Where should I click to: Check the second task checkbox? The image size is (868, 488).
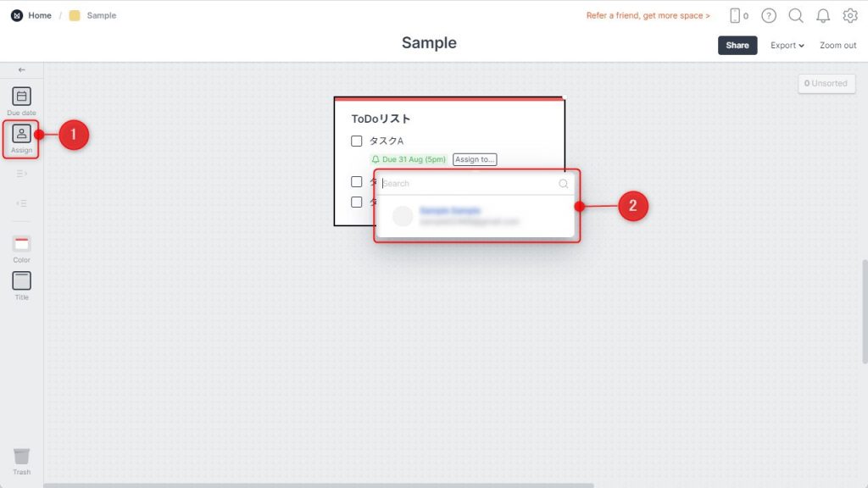[357, 182]
